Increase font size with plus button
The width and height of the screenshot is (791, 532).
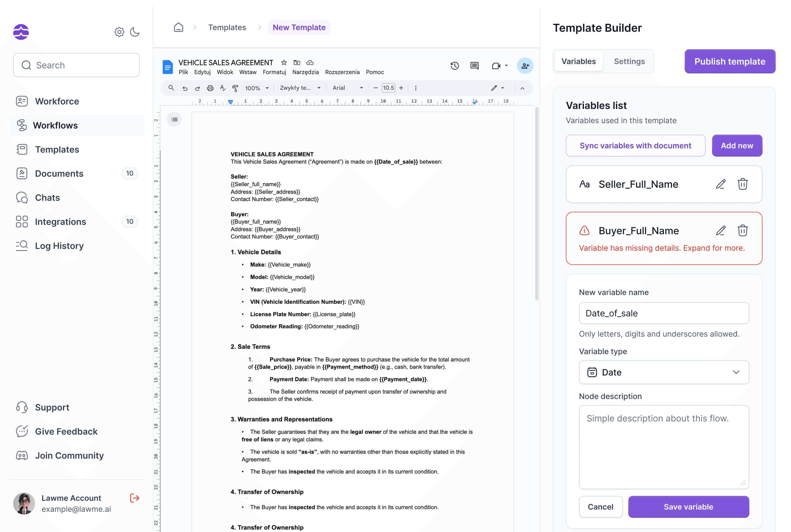point(401,88)
